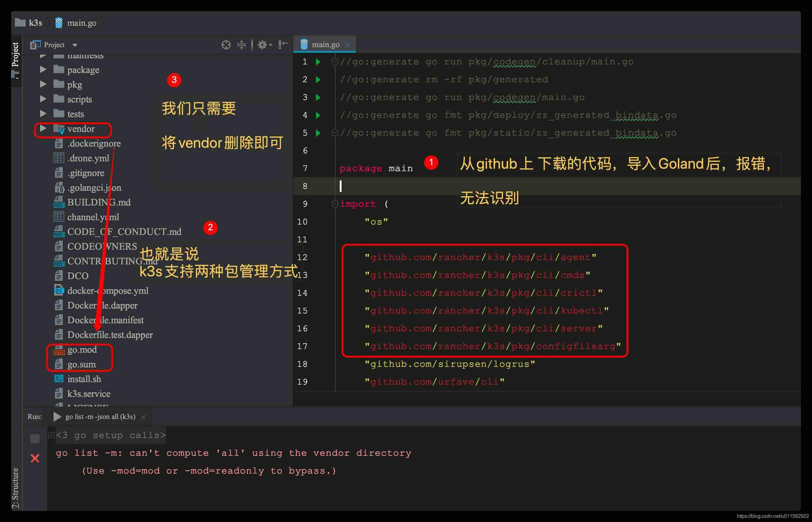Click the go.mod file icon
The width and height of the screenshot is (812, 522).
click(x=59, y=350)
